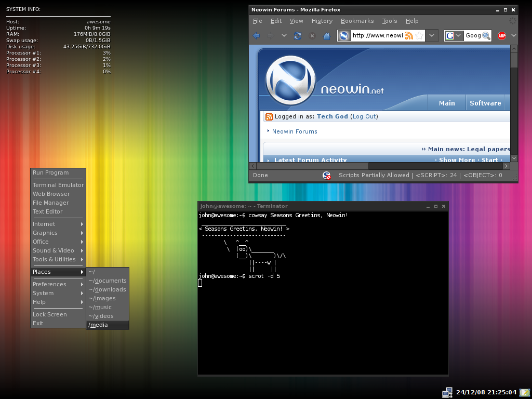Screen dimensions: 532x399
Task: Open Terminal Emulator from the desktop menu
Action: point(58,185)
